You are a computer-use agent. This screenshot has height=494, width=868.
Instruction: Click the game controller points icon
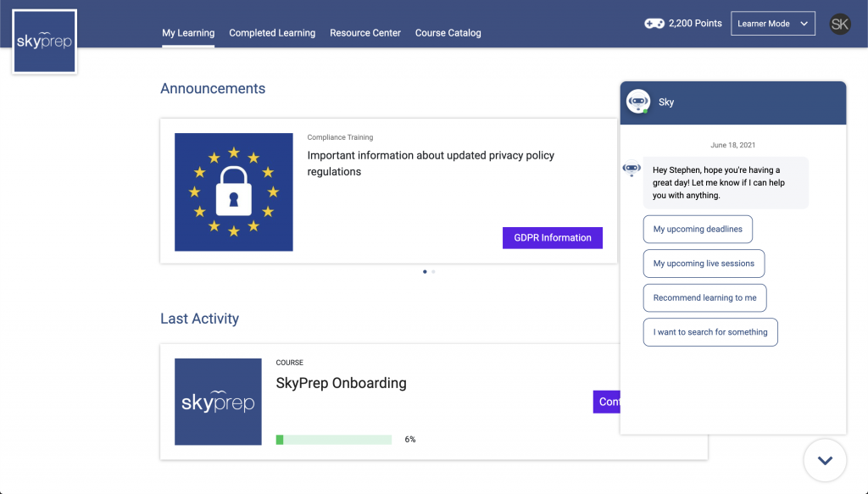coord(654,23)
